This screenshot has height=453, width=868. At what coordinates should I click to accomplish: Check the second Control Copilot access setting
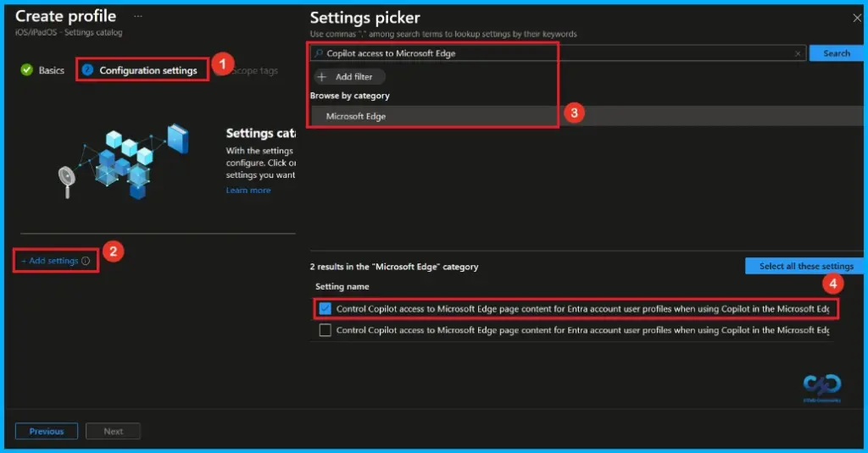click(x=325, y=330)
